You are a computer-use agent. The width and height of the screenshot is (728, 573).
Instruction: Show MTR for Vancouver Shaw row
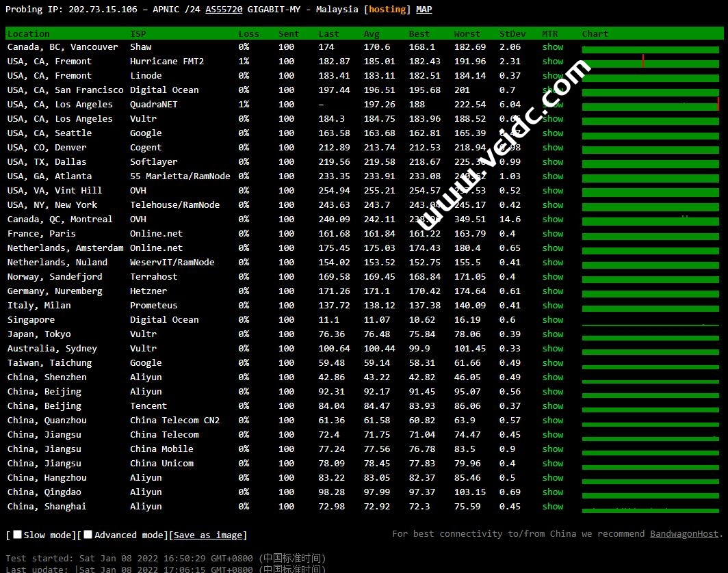[553, 47]
